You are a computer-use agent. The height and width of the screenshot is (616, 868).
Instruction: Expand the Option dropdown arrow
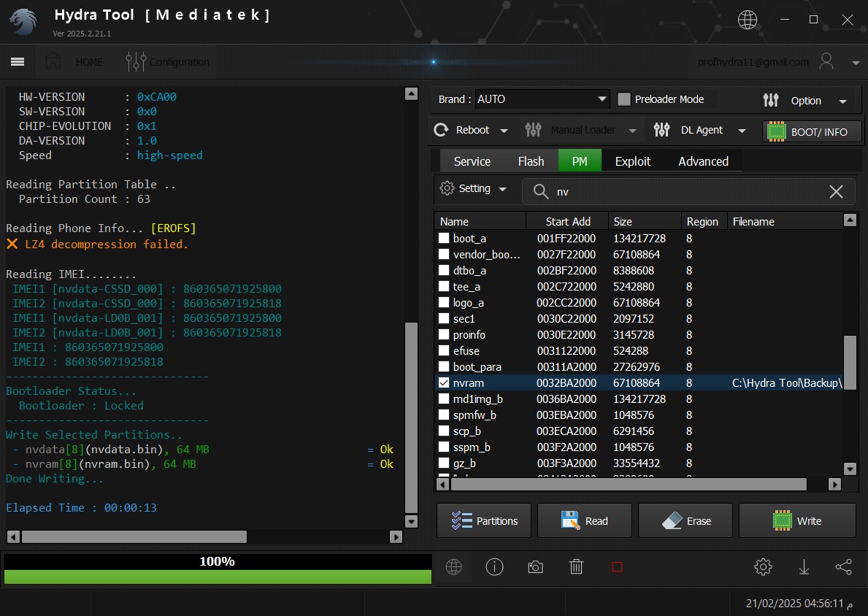pyautogui.click(x=842, y=101)
